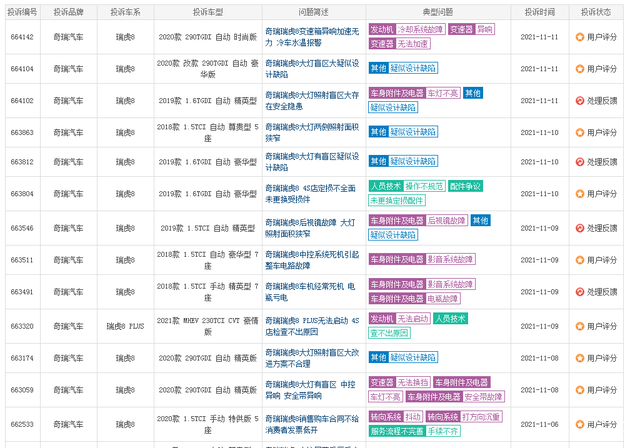Click the red status icon in row 663812
The image size is (640, 448).
(x=580, y=162)
